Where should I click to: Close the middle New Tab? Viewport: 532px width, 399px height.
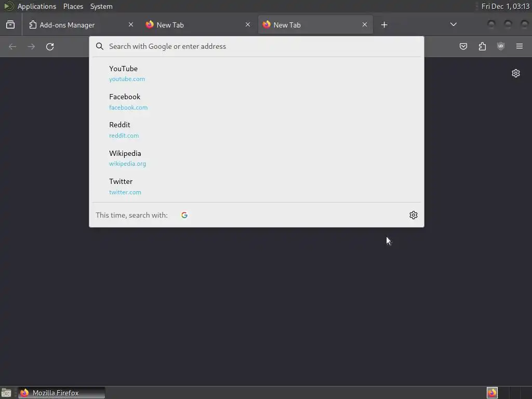[x=248, y=24]
